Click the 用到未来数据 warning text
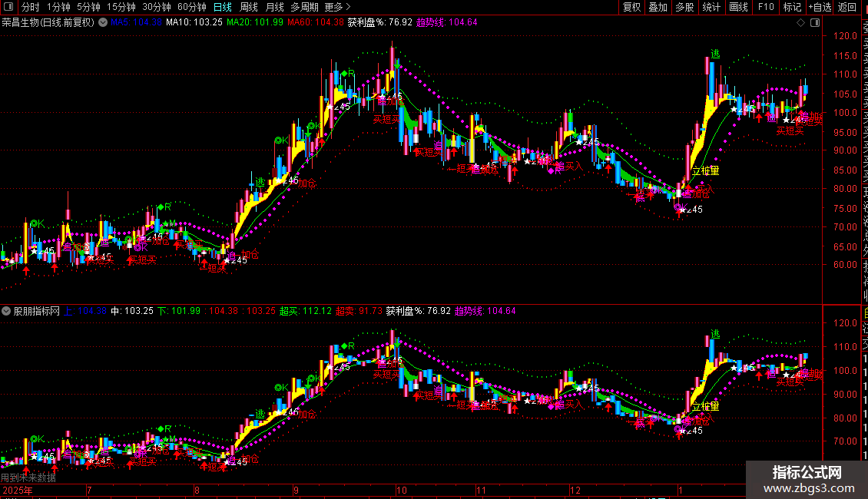868x499 pixels. click(28, 478)
